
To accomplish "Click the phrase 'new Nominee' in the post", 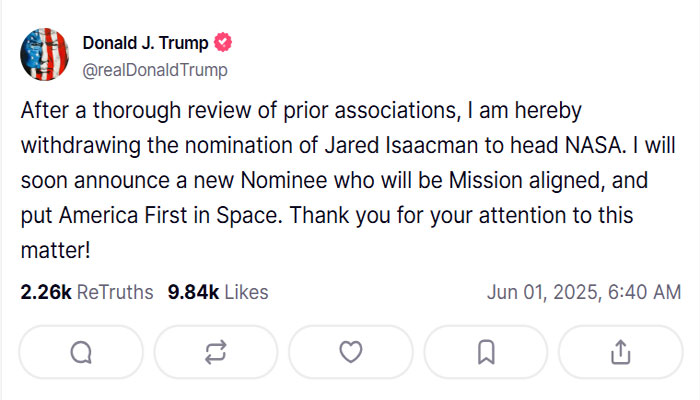I will (260, 181).
